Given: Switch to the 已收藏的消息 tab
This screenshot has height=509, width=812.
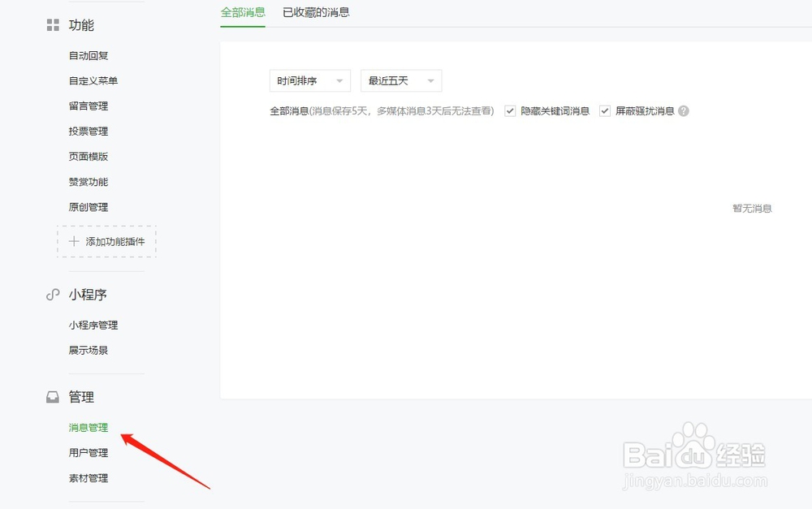Looking at the screenshot, I should click(316, 12).
